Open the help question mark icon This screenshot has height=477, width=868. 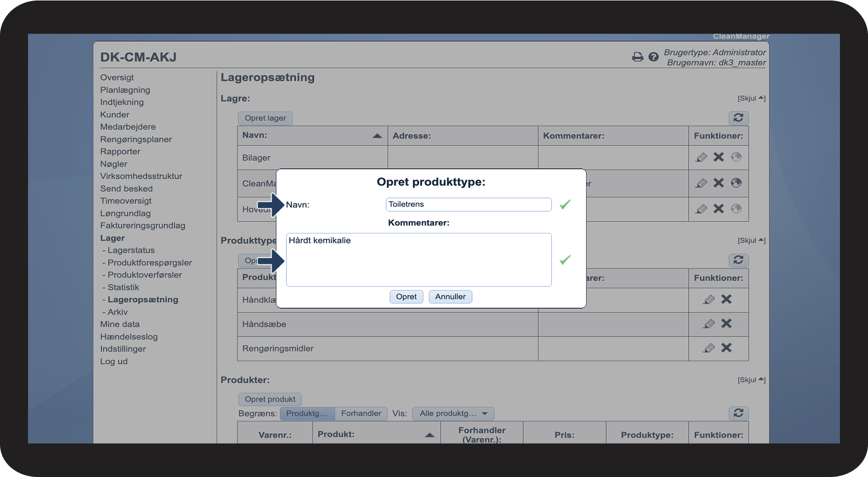coord(653,57)
